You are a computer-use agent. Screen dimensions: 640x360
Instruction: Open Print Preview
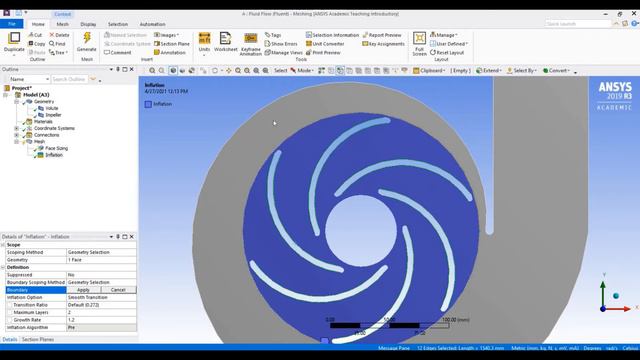coord(323,53)
